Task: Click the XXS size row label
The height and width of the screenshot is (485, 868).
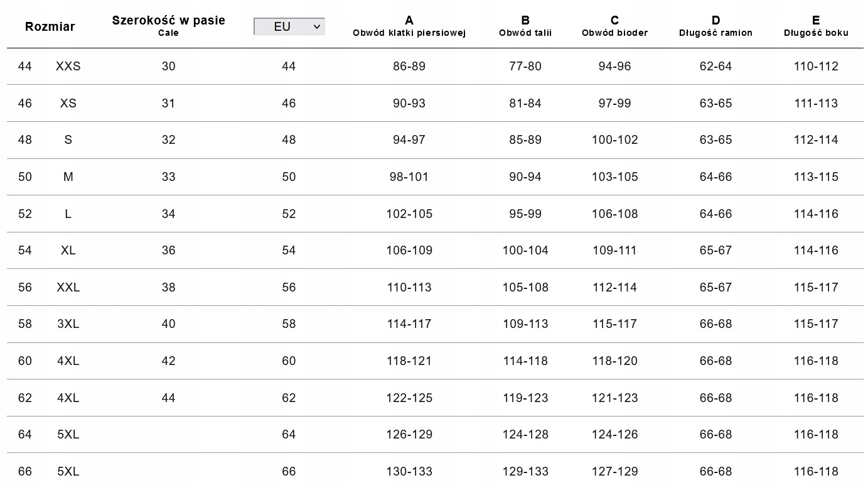Action: (68, 66)
